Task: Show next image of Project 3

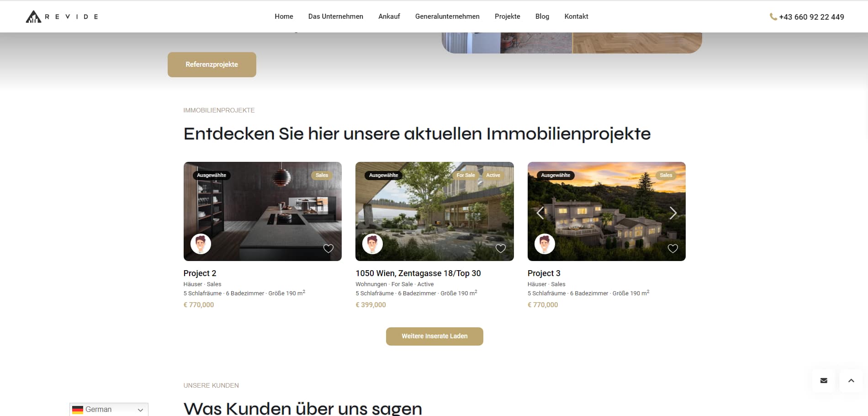Action: tap(673, 213)
